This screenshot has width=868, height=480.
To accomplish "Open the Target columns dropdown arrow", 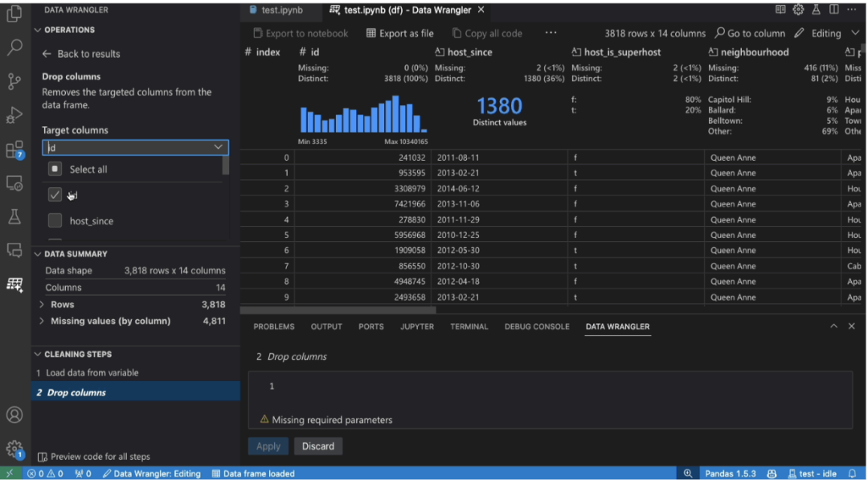I will (218, 147).
